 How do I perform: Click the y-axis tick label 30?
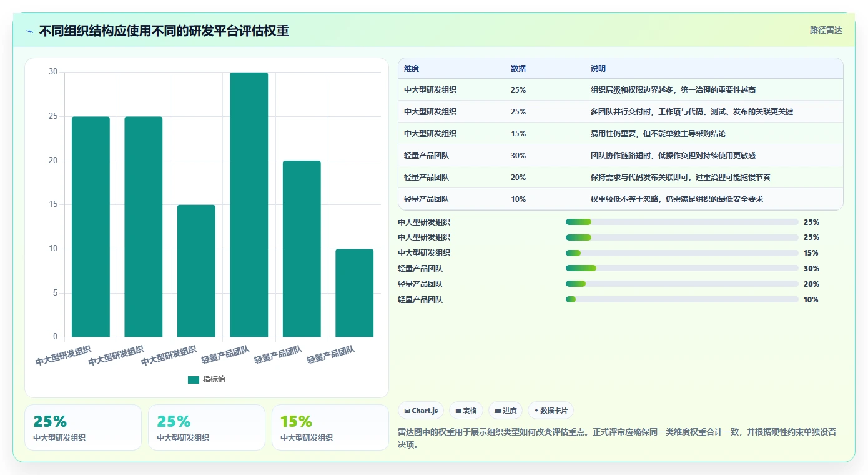[x=53, y=72]
